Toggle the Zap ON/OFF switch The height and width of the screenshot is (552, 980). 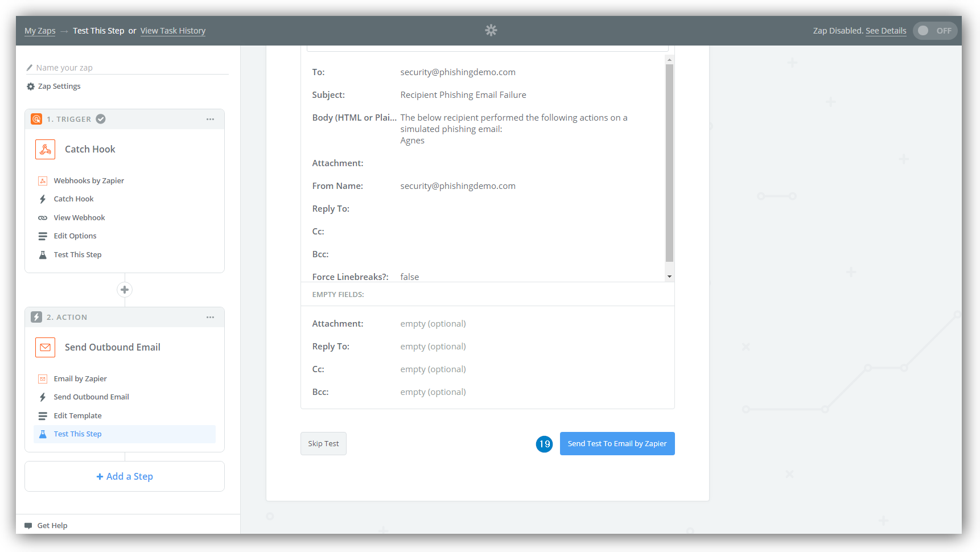935,31
